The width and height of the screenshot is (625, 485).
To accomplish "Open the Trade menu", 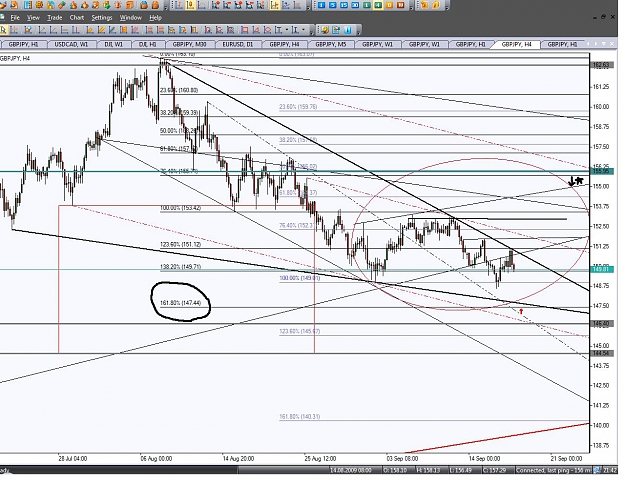I will 55,18.
